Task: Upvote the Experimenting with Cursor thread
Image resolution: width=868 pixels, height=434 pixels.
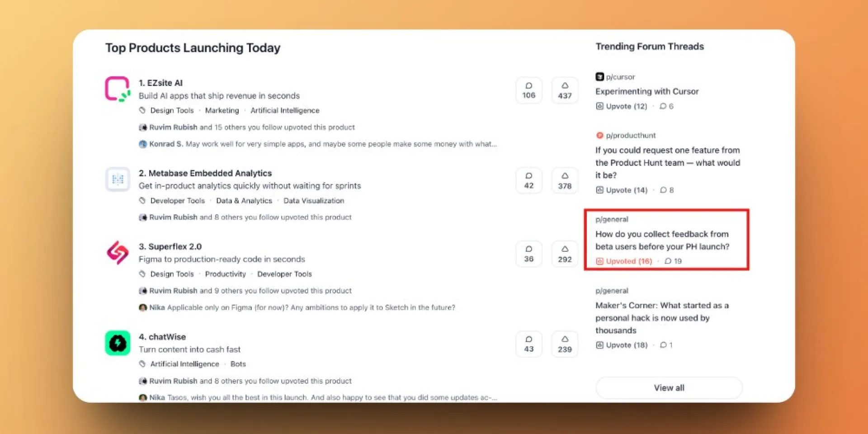Action: pyautogui.click(x=622, y=106)
